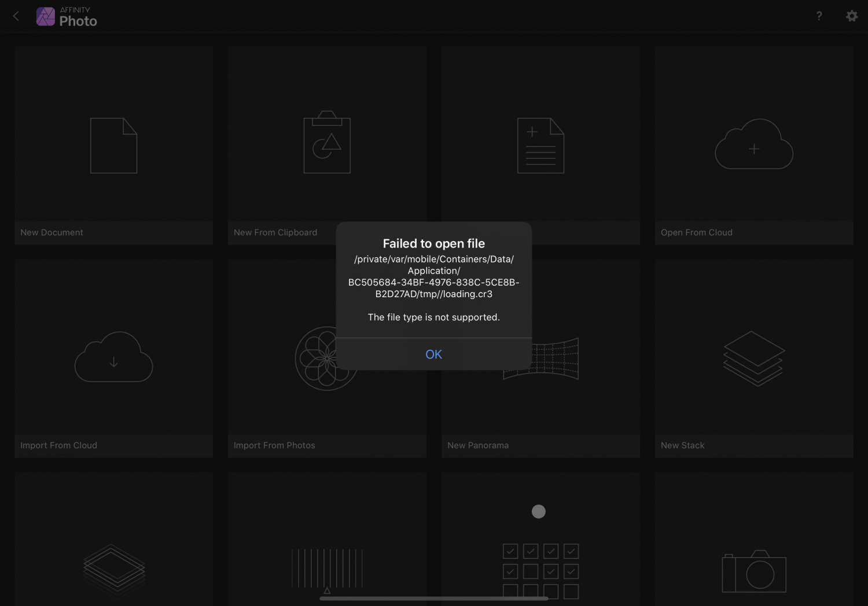Select the "Import From Photos" label
868x606 pixels.
coord(274,445)
